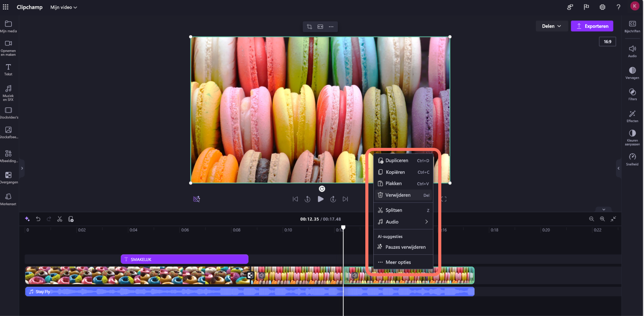
Task: Click the duplicate icon in timeline toolbar
Action: point(71,219)
